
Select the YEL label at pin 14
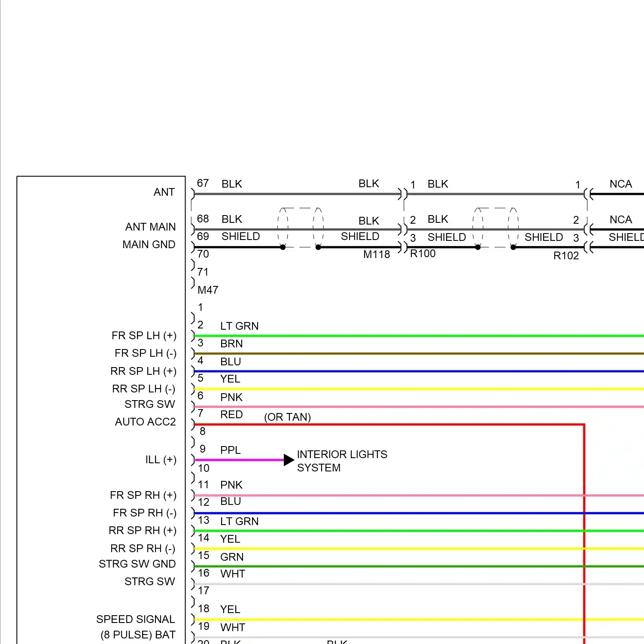pyautogui.click(x=230, y=539)
